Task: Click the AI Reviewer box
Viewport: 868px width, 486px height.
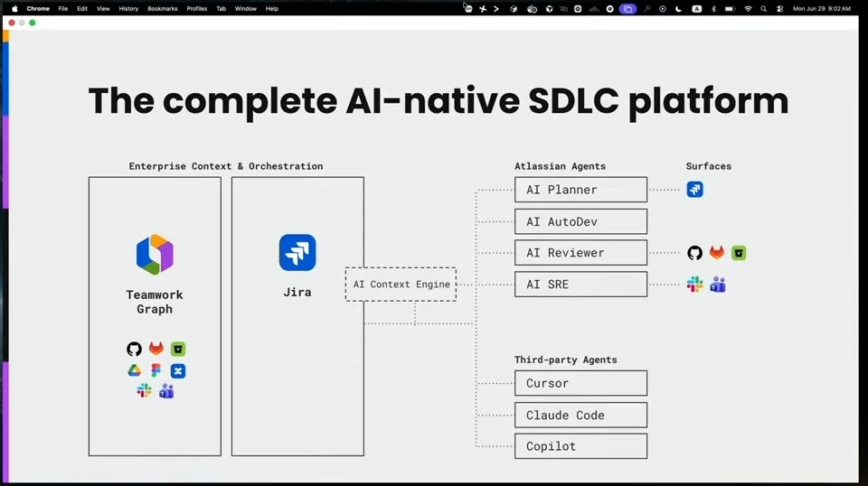Action: (580, 253)
